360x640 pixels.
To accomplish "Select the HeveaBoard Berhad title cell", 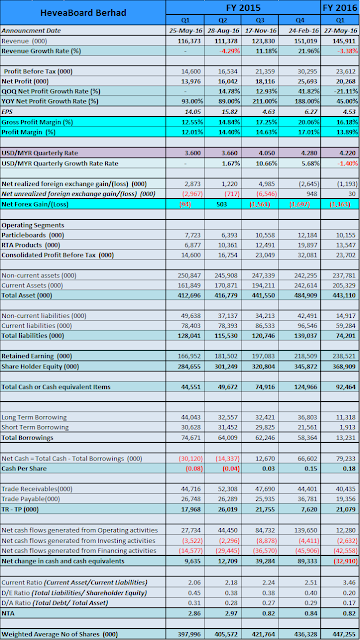I will [83, 13].
